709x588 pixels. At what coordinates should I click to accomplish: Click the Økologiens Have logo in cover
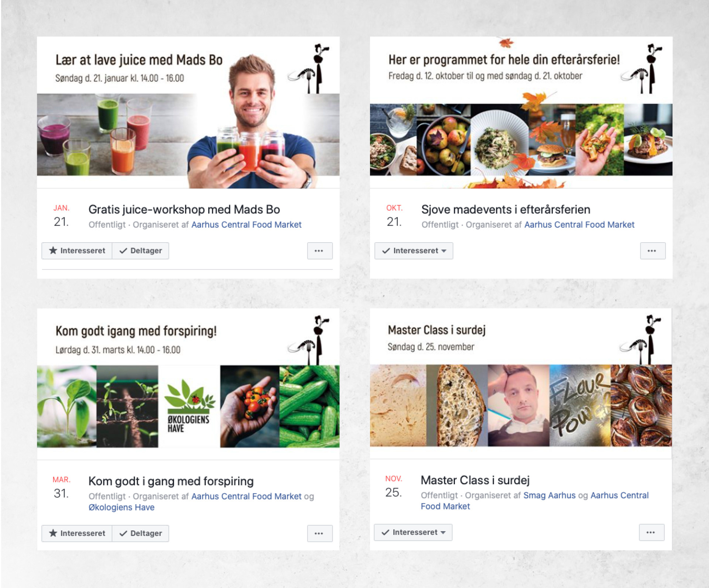[x=189, y=406]
